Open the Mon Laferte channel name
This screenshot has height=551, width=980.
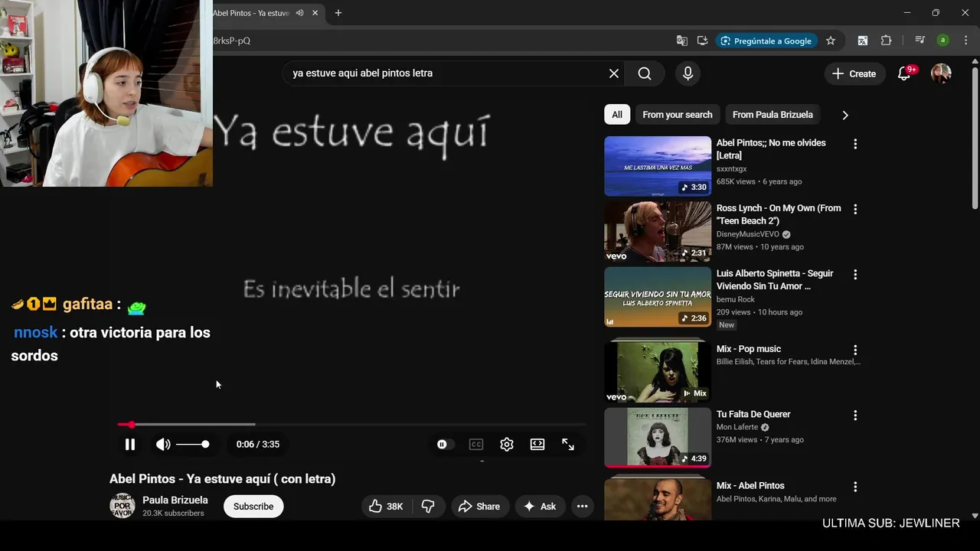coord(737,427)
